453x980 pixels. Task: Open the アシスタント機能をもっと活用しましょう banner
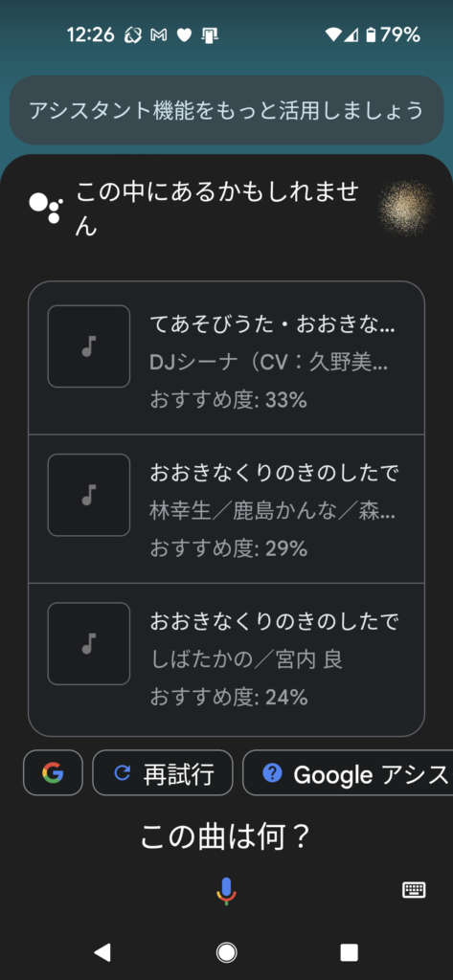coord(226,111)
